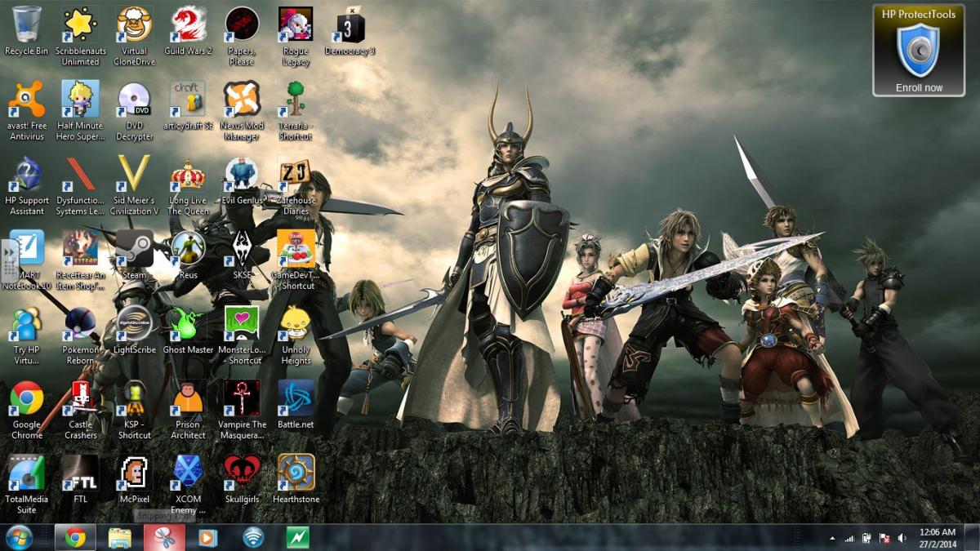Select the Vampire The Masquerade shortcut
The height and width of the screenshot is (551, 980).
[x=242, y=410]
